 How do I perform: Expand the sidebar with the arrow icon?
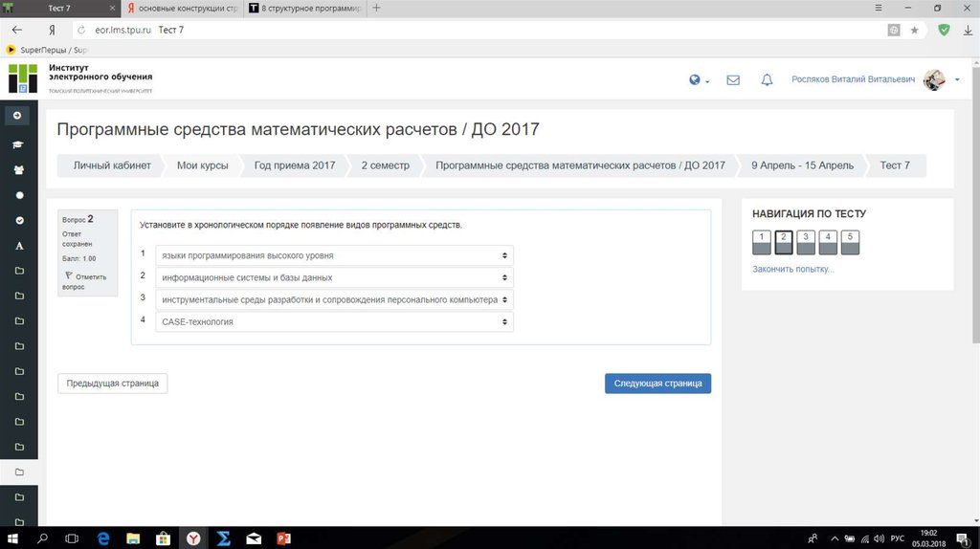click(x=17, y=116)
